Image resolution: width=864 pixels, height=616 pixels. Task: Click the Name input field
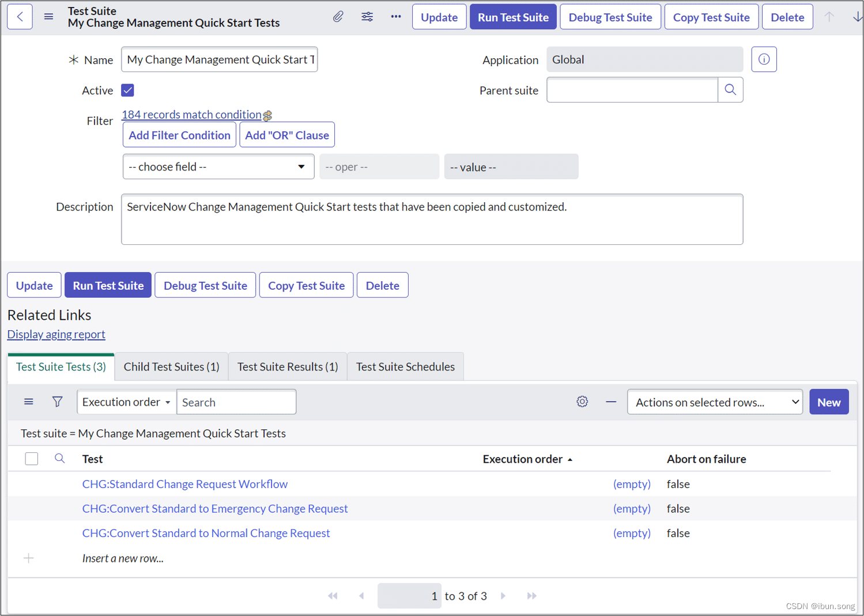(220, 59)
